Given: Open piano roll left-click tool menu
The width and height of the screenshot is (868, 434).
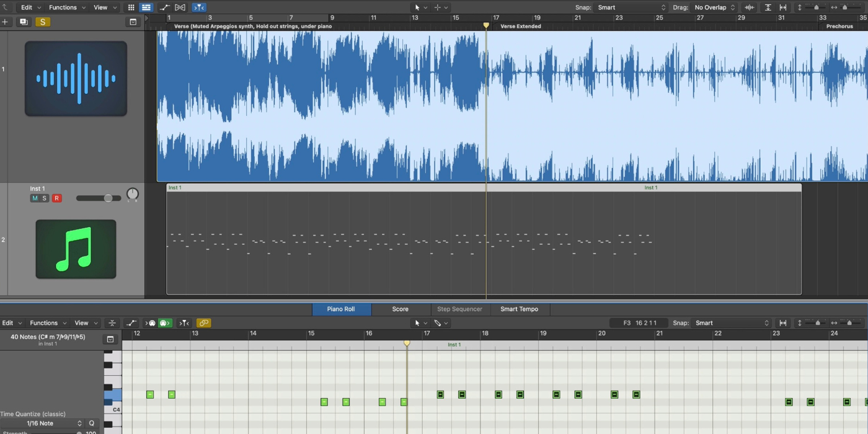Looking at the screenshot, I should pyautogui.click(x=420, y=323).
